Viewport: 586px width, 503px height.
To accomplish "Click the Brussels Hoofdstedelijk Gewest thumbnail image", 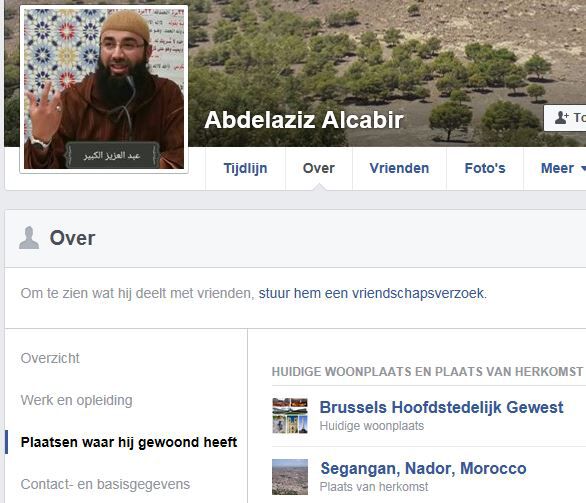I will (x=290, y=416).
